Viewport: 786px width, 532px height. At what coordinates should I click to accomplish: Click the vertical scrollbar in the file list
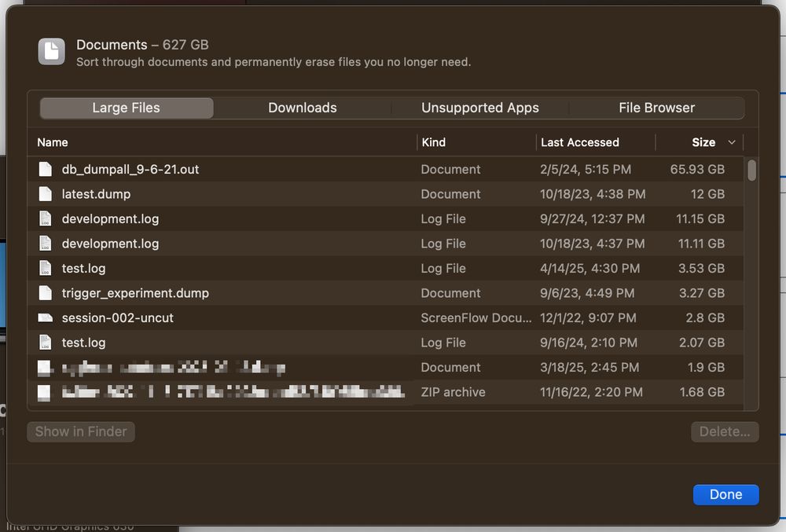pyautogui.click(x=750, y=169)
